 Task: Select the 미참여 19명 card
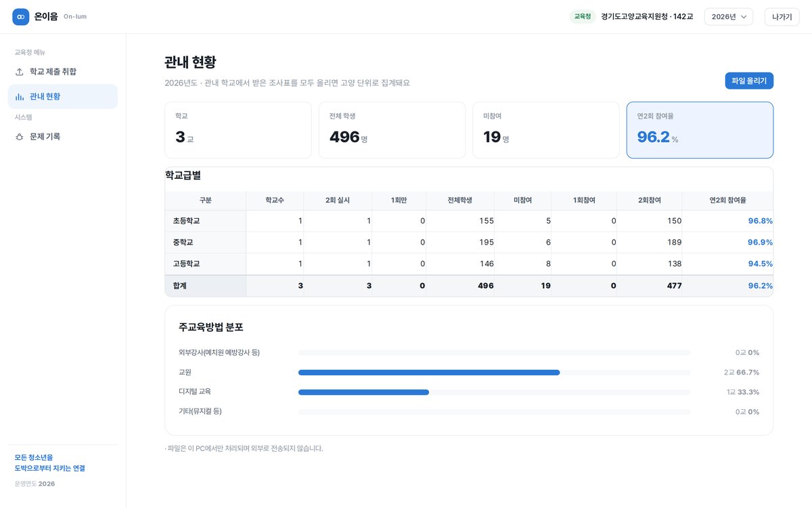click(546, 130)
